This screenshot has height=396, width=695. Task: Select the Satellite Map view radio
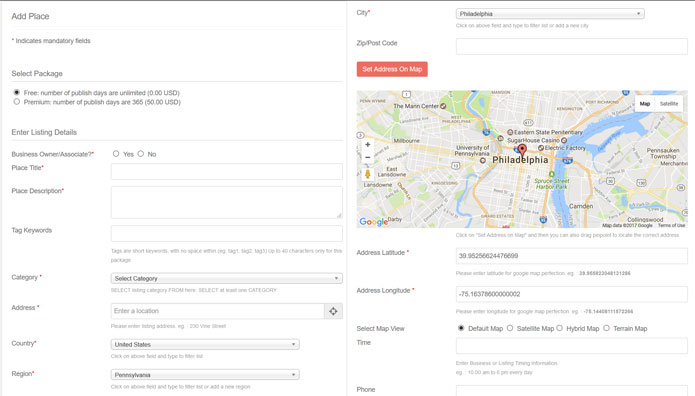(510, 328)
